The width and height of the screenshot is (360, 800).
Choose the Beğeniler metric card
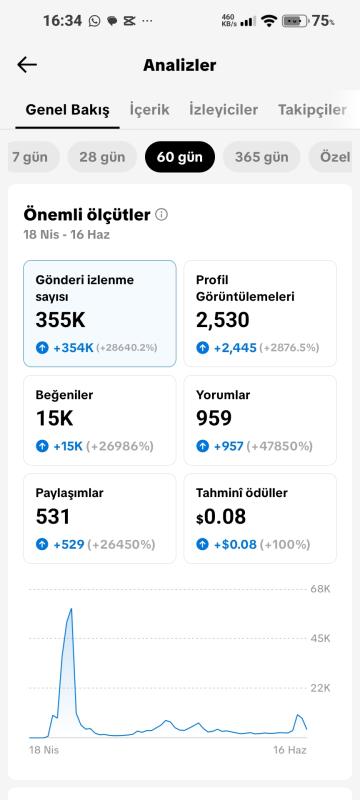click(100, 420)
